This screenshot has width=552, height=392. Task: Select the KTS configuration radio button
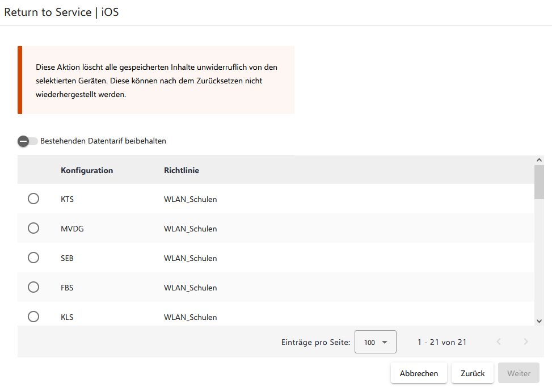[x=33, y=199]
